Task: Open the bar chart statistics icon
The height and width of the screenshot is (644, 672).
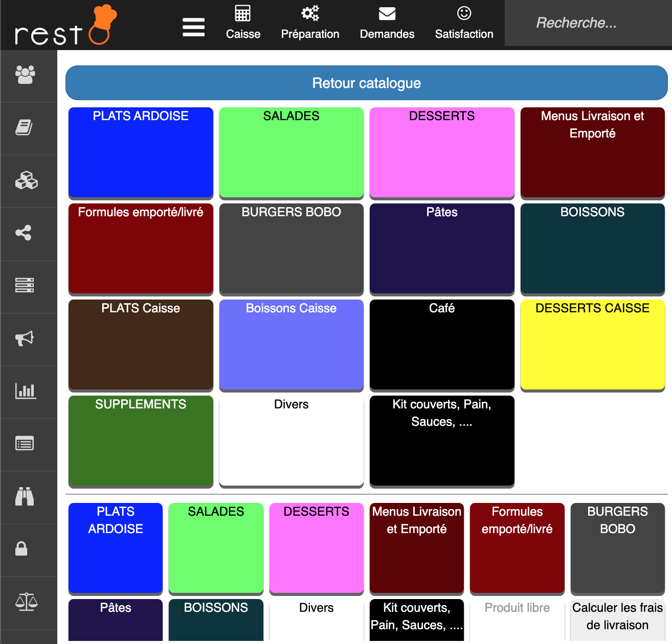Action: click(25, 391)
